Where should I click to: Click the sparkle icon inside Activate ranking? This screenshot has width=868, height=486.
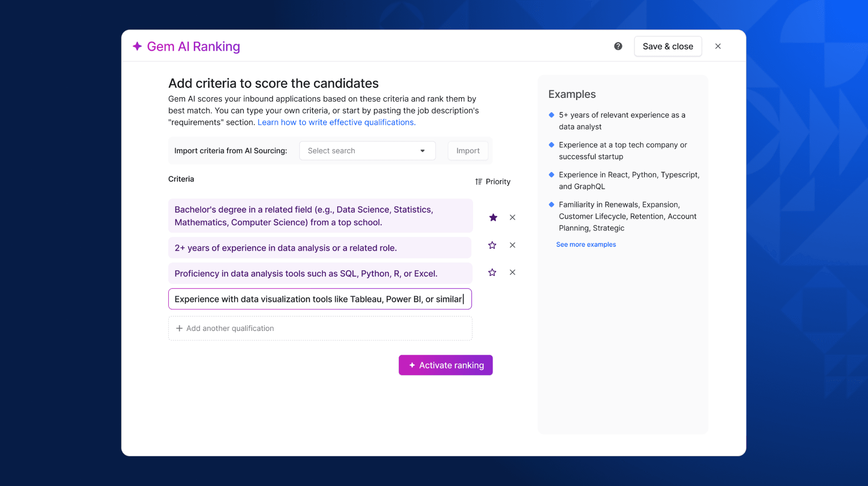point(412,365)
